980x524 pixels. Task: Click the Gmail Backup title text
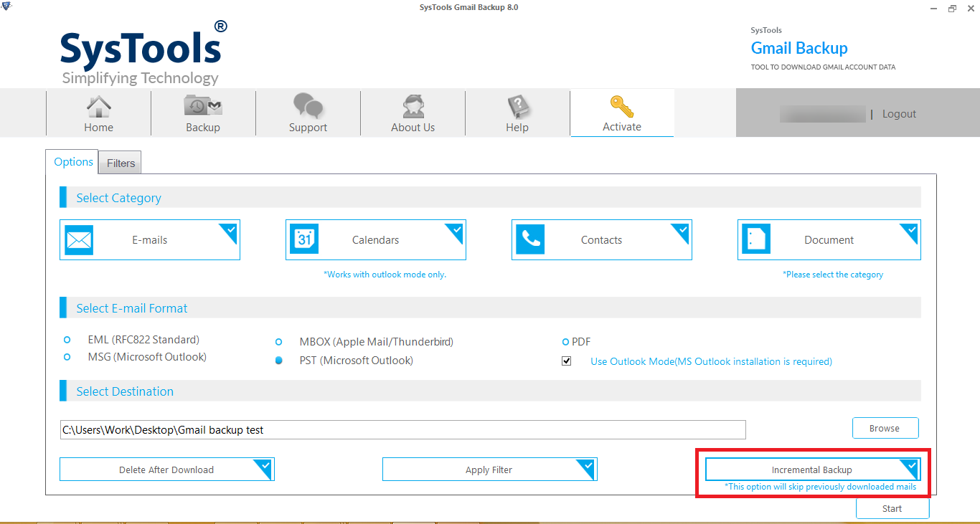pyautogui.click(x=799, y=48)
